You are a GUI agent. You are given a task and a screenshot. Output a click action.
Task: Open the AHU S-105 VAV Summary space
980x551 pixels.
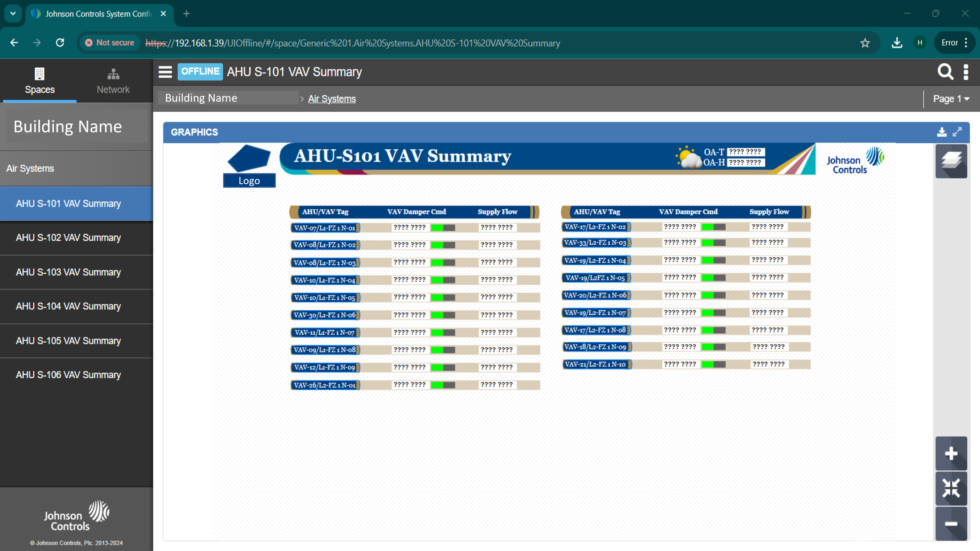pyautogui.click(x=68, y=341)
